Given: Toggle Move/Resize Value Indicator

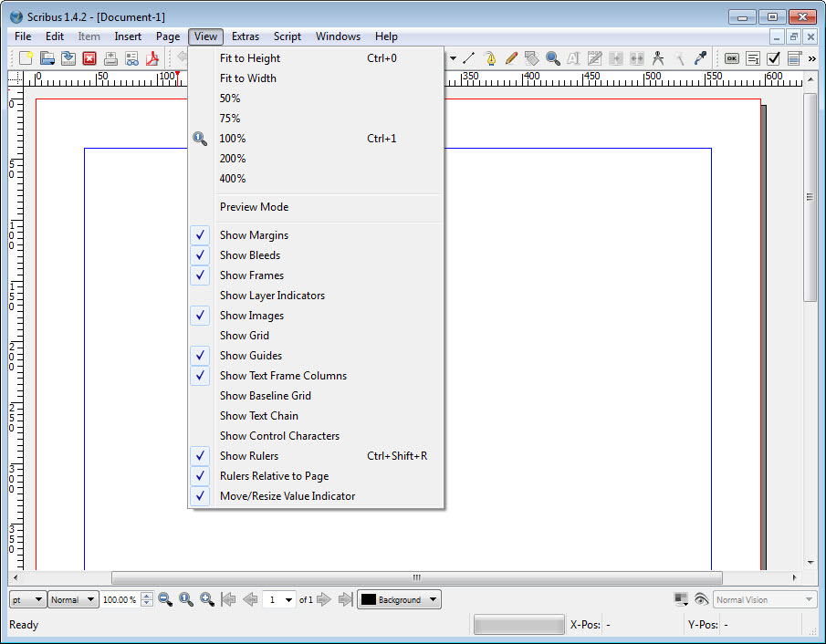Looking at the screenshot, I should pyautogui.click(x=316, y=495).
